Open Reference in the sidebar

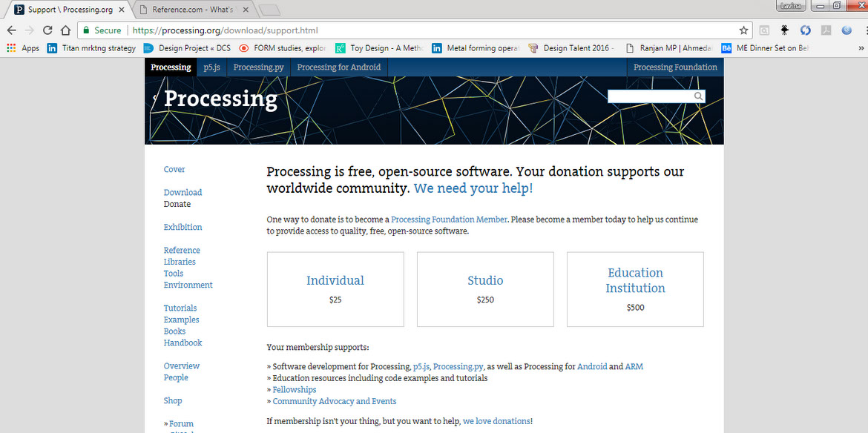(182, 250)
